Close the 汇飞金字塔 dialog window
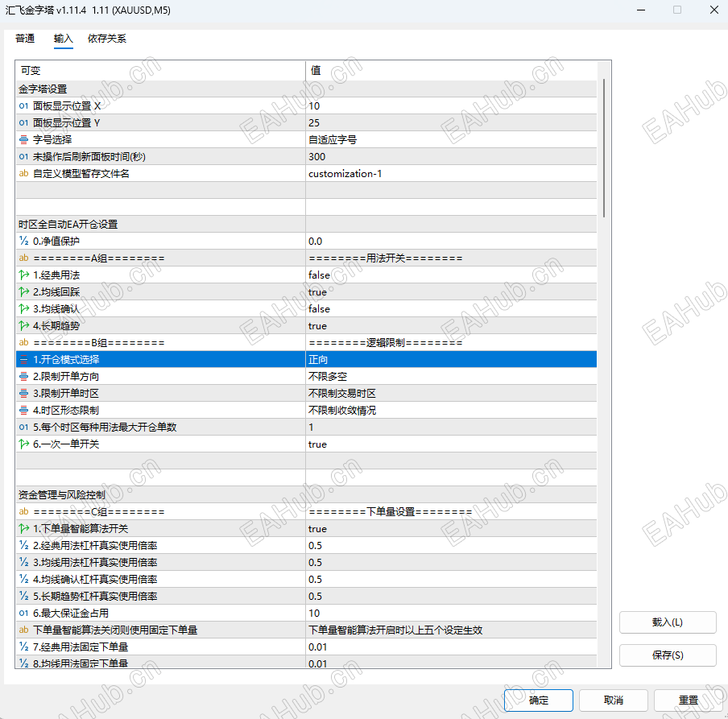 click(x=714, y=10)
